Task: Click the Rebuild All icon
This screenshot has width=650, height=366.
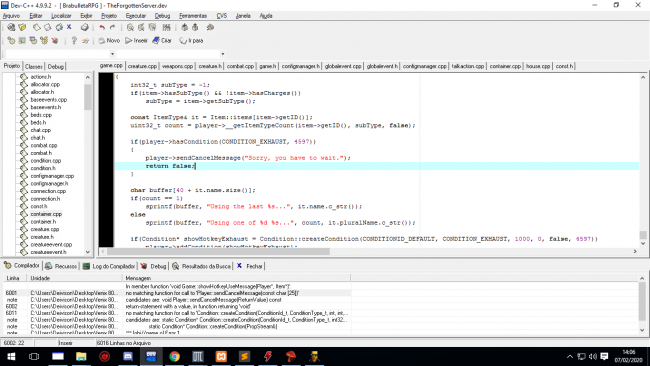Action: (44, 40)
